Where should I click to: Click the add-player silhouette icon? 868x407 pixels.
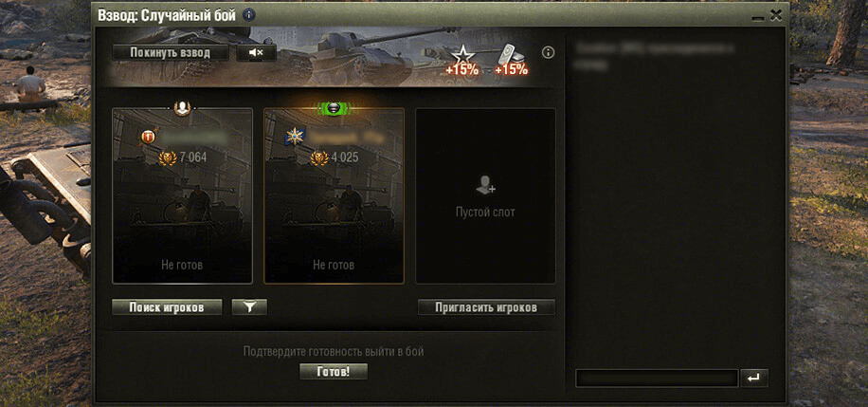click(x=485, y=185)
